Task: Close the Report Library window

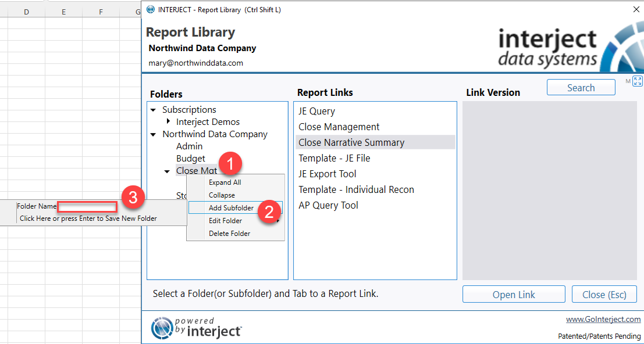Action: tap(636, 10)
